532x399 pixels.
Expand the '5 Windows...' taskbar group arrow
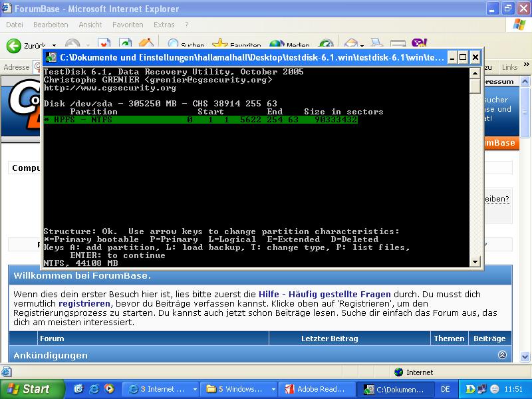[273, 389]
